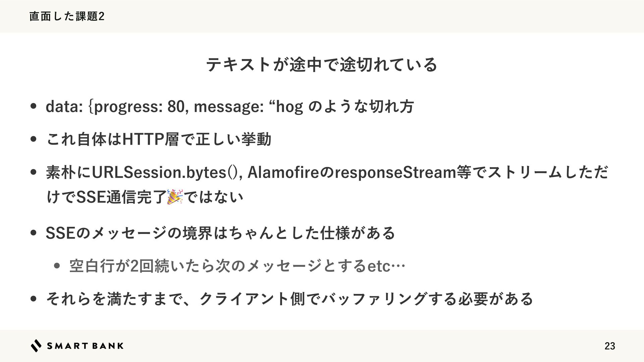644x362 pixels.
Task: Click the slide page number 23
Action: click(609, 346)
